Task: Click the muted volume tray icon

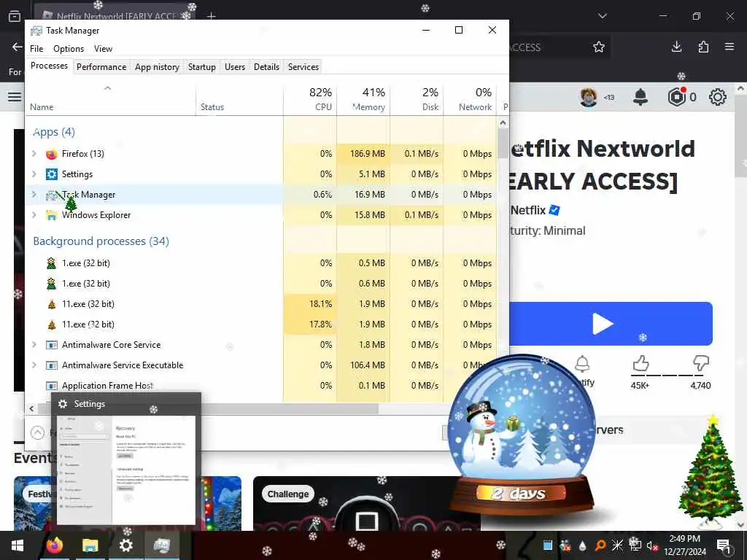Action: [x=651, y=545]
